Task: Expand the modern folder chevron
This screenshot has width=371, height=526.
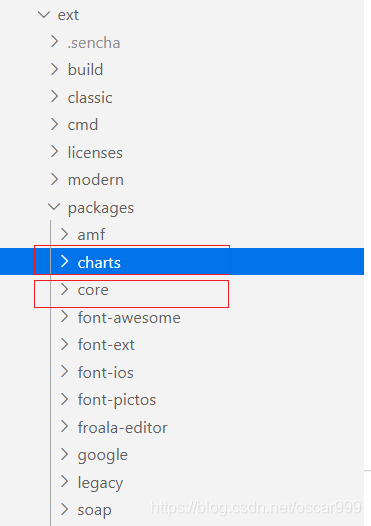Action: (x=54, y=179)
